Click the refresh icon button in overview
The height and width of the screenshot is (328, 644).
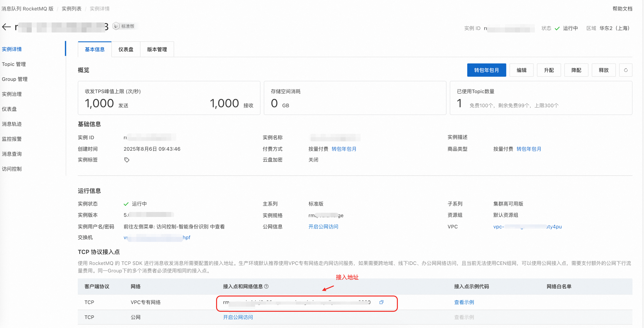(625, 70)
